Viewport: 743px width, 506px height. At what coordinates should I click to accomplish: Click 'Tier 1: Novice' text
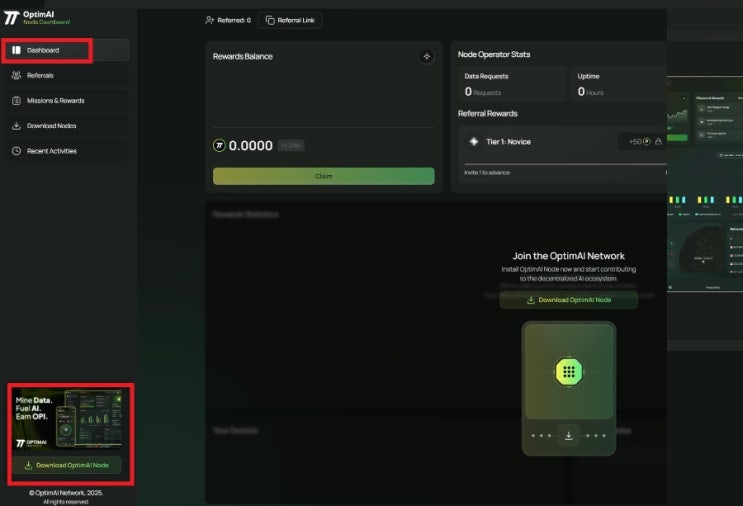(508, 142)
